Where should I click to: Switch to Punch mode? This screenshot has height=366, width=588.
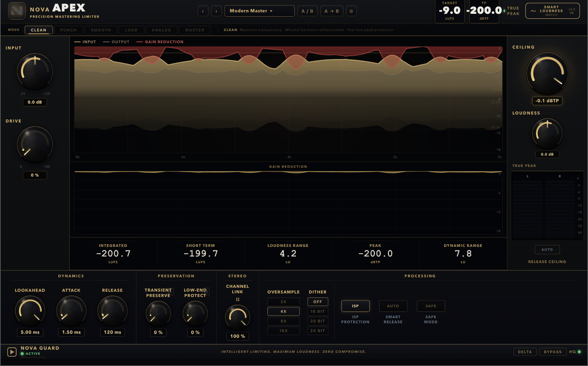pos(68,30)
